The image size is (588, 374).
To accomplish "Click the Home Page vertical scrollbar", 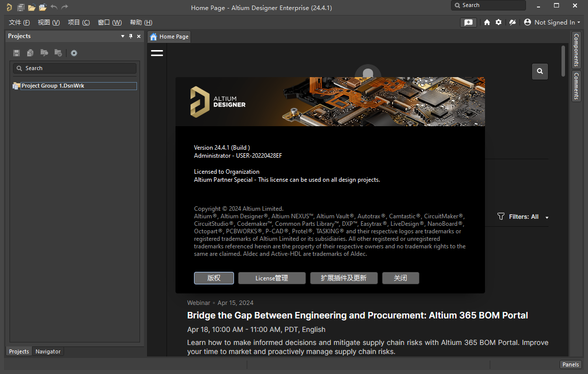I will pyautogui.click(x=563, y=61).
